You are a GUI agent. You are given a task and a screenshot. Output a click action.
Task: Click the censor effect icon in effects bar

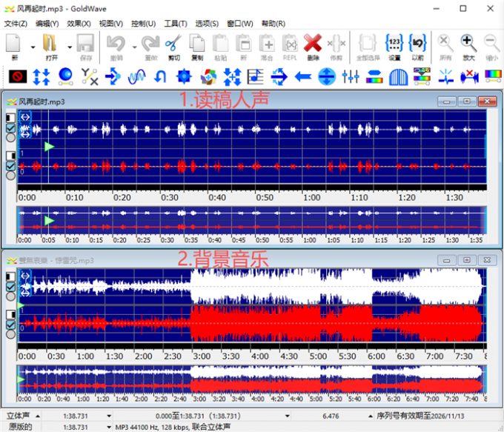pos(18,76)
